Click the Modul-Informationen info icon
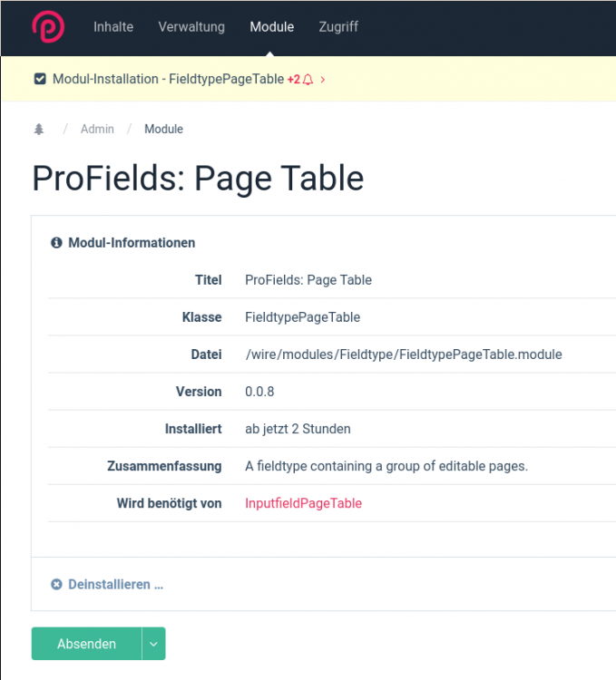This screenshot has width=616, height=680. (x=56, y=242)
